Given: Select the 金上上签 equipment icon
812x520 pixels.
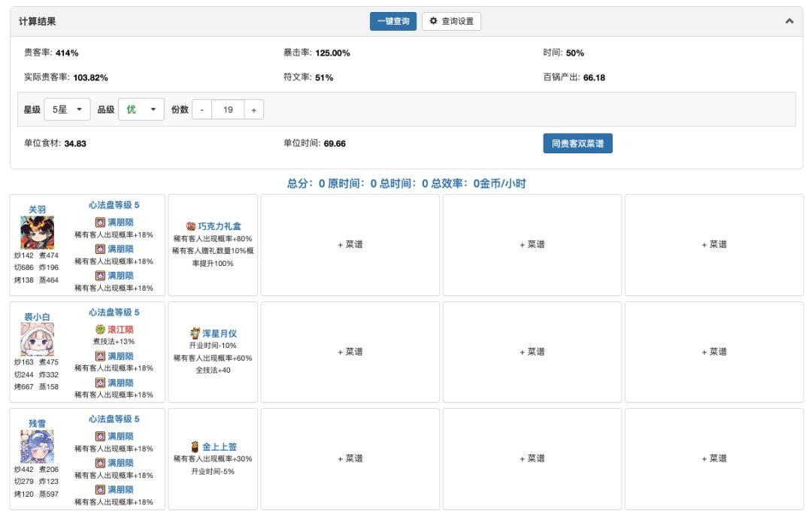Looking at the screenshot, I should pos(195,446).
